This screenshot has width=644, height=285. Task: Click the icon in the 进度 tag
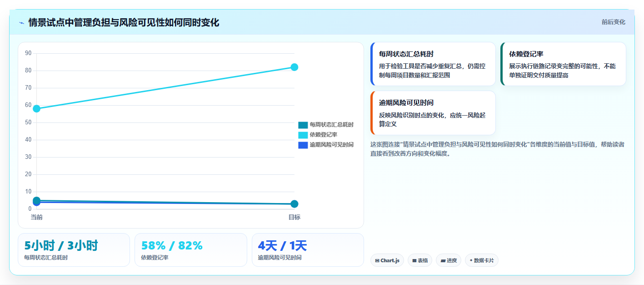[443, 261]
